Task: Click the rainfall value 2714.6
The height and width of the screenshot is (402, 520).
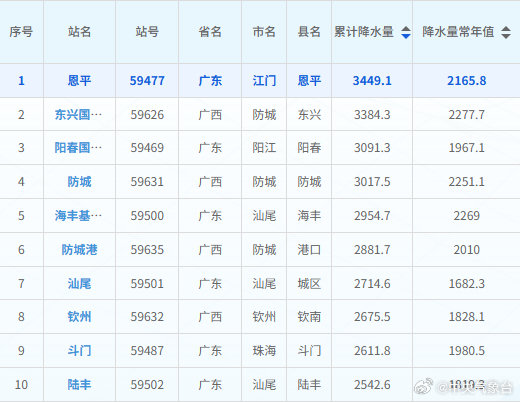Action: point(372,284)
